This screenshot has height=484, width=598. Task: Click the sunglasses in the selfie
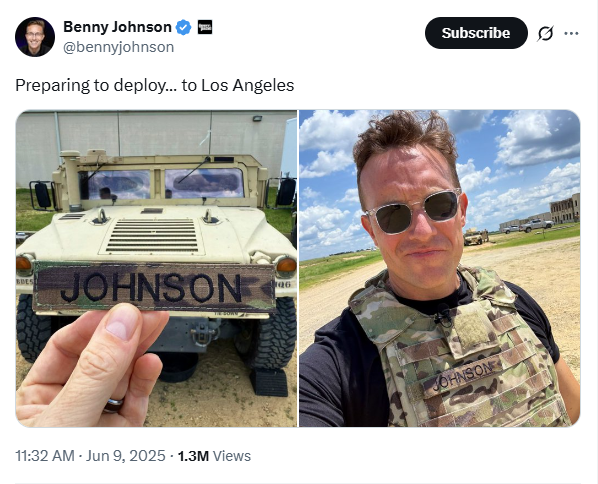(x=414, y=211)
